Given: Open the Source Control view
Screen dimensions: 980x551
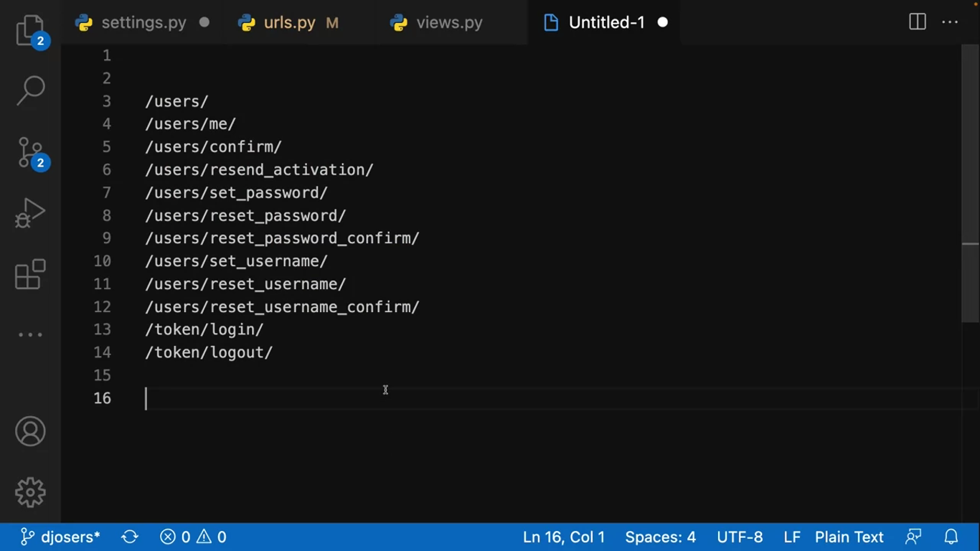Looking at the screenshot, I should pos(30,153).
